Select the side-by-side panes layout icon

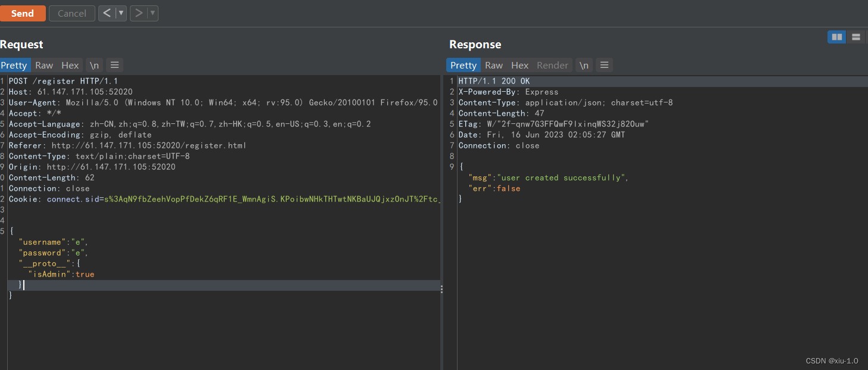[x=836, y=36]
